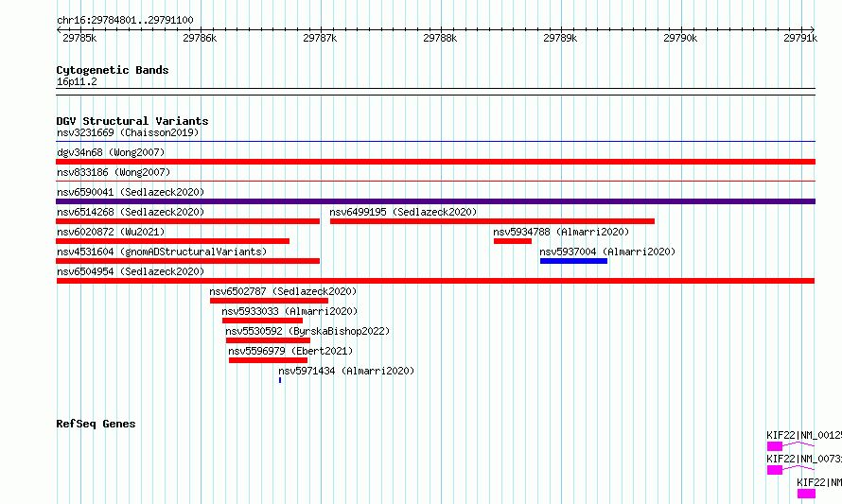Click the 29788k ruler mark
This screenshot has height=504, width=842.
point(440,38)
